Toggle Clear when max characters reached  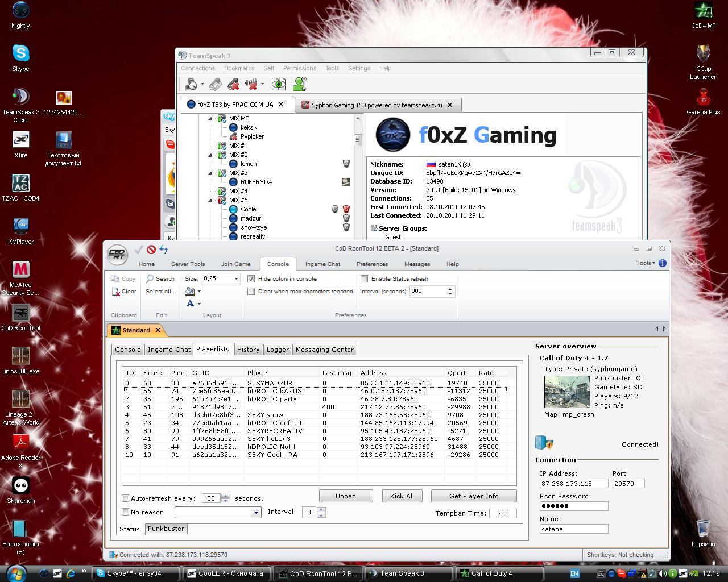(251, 291)
